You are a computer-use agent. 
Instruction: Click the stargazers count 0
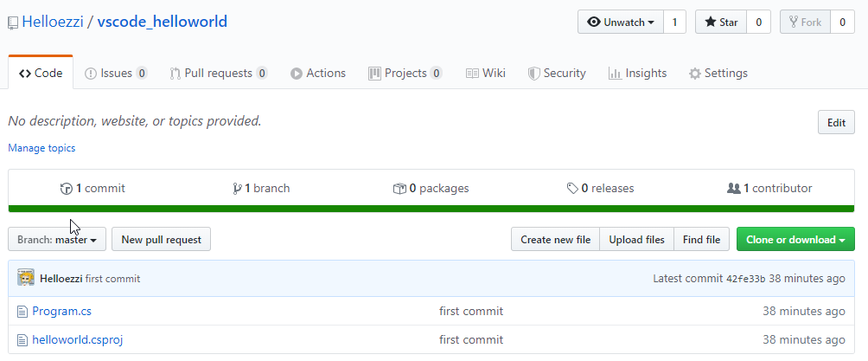pos(758,23)
